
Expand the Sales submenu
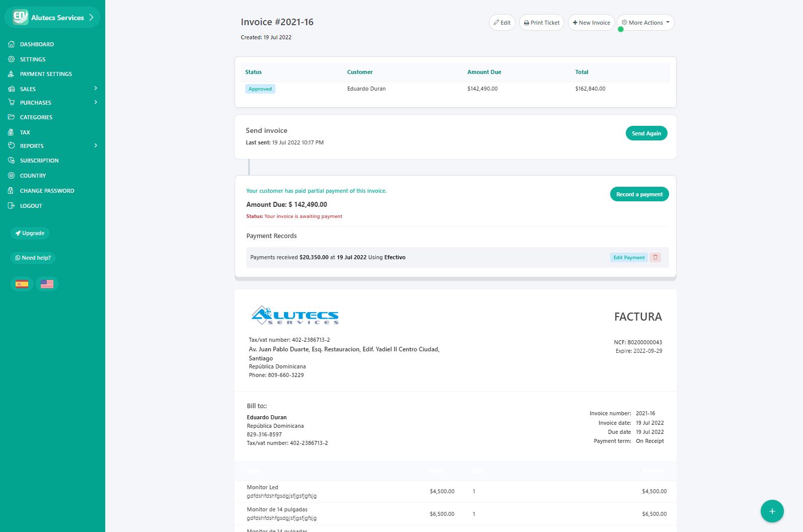(x=96, y=89)
